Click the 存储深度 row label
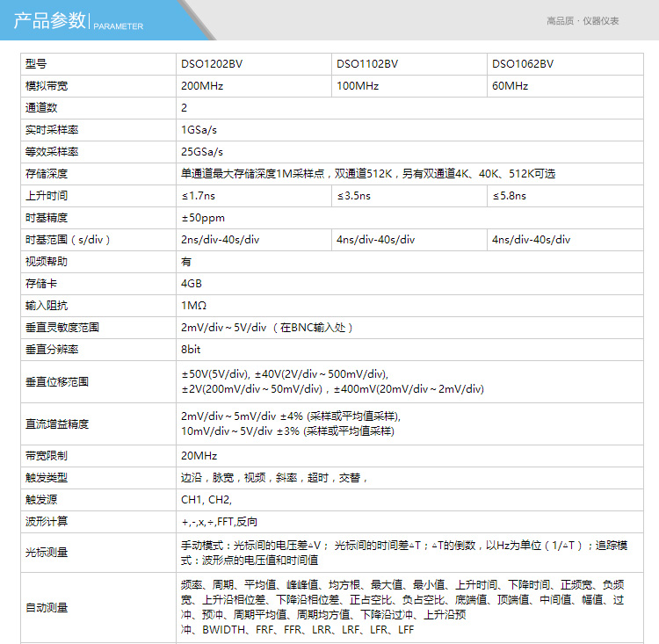The image size is (659, 644). (x=47, y=174)
